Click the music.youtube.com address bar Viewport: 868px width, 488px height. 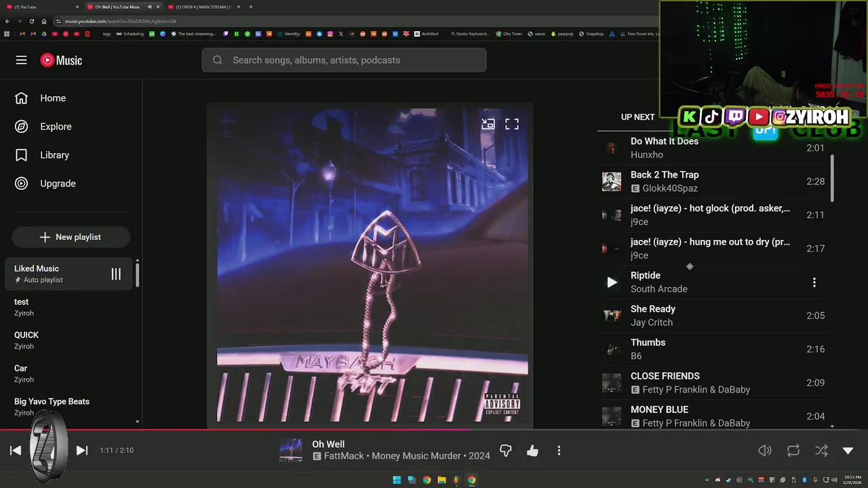pos(356,21)
